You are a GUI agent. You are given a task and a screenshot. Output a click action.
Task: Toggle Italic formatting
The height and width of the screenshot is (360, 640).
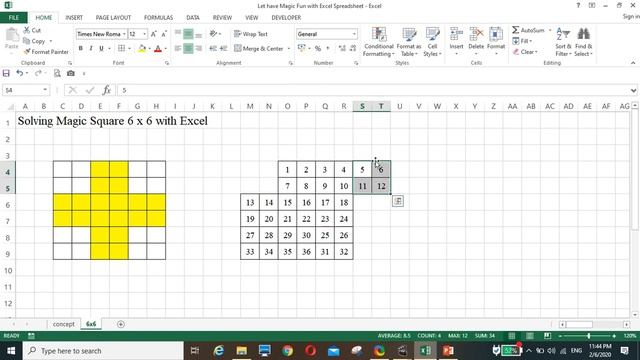tap(91, 49)
